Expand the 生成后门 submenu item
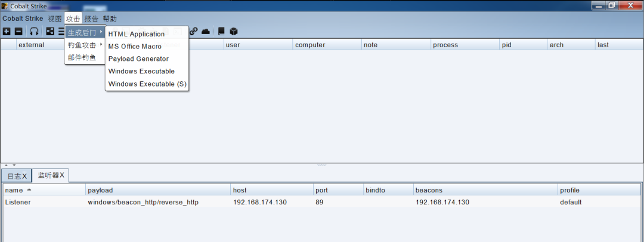The image size is (644, 242). click(85, 32)
